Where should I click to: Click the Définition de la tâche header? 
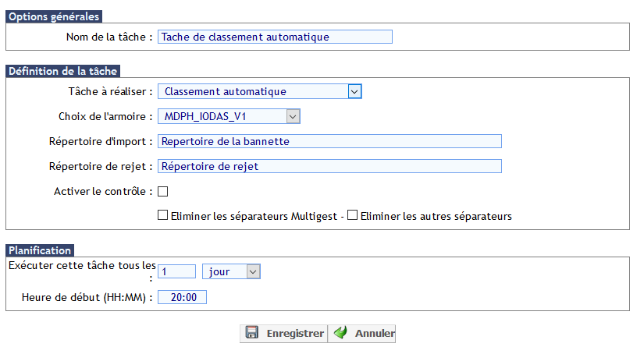pos(62,71)
